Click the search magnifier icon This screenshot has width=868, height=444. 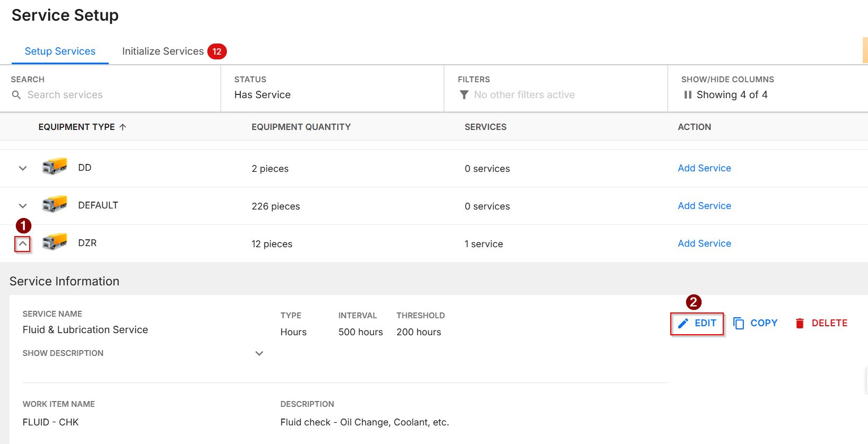tap(16, 95)
